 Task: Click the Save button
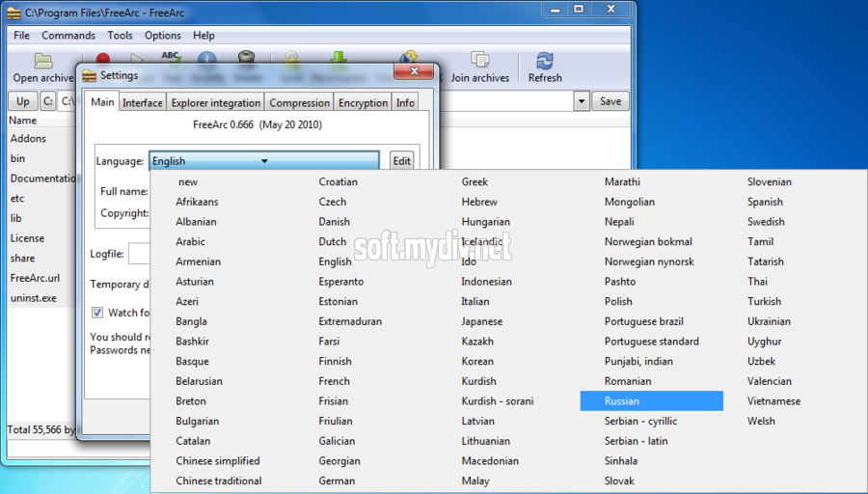point(610,101)
